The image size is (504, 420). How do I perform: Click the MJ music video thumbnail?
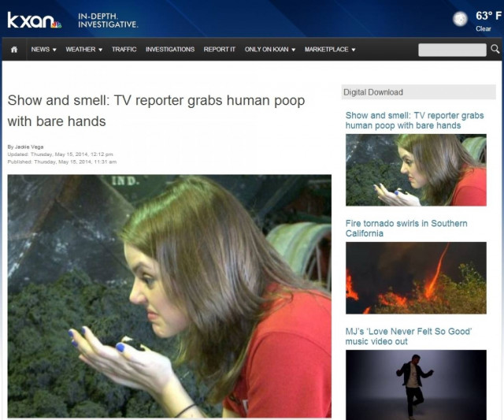pyautogui.click(x=416, y=384)
